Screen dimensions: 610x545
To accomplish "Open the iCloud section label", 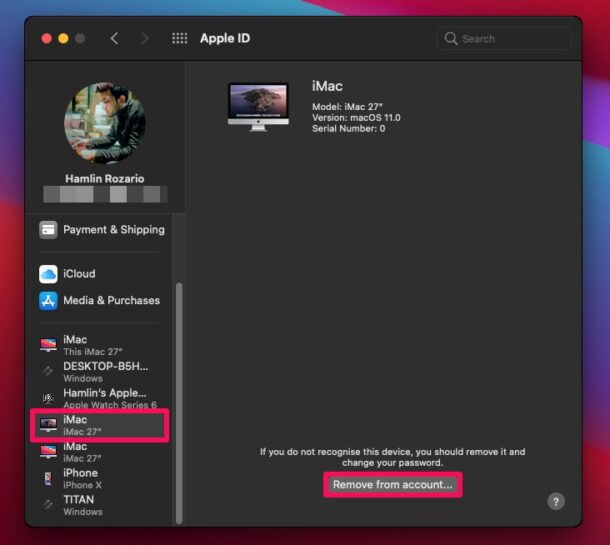I will [79, 273].
